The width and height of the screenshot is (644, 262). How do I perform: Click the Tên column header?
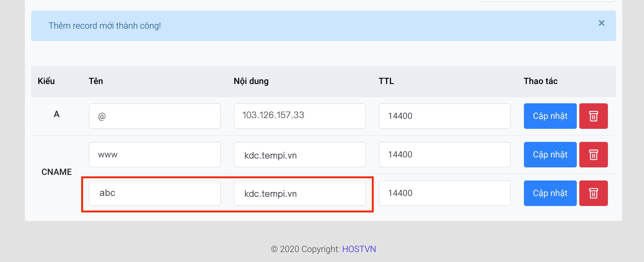point(96,81)
